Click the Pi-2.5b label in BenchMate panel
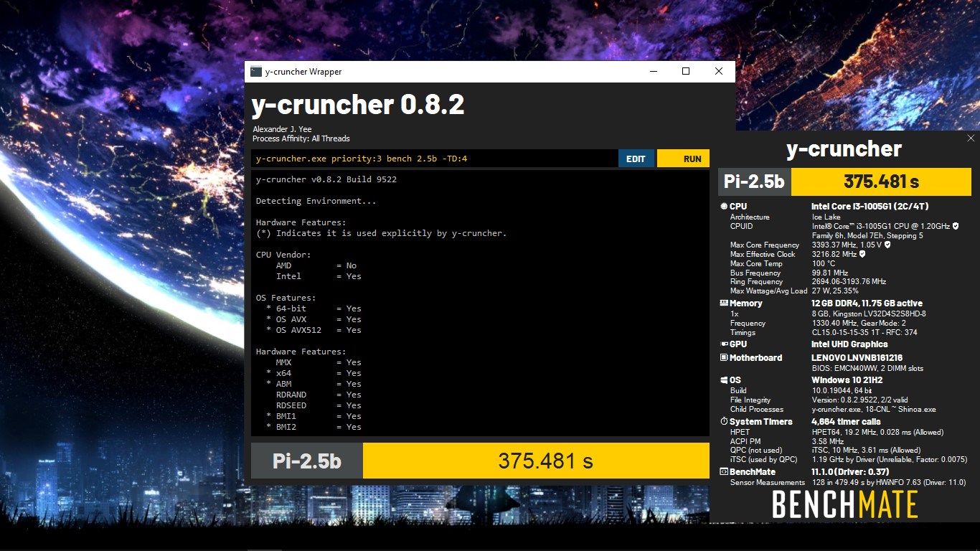 (754, 182)
